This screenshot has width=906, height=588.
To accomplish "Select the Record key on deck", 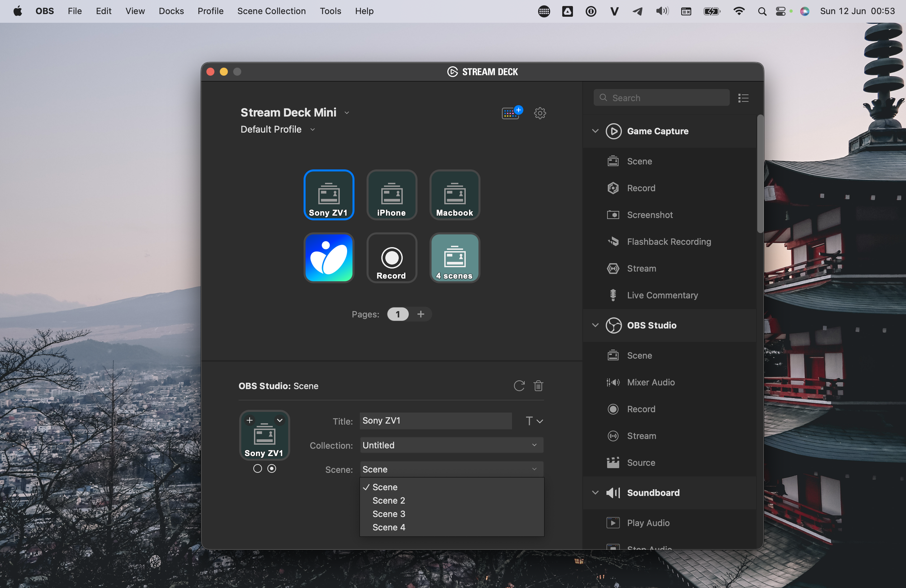I will (x=392, y=258).
